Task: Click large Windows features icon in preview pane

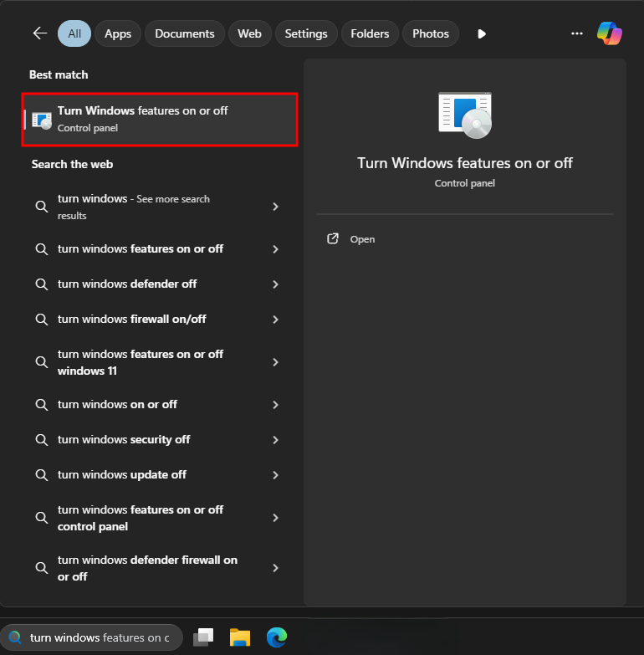Action: [x=464, y=115]
